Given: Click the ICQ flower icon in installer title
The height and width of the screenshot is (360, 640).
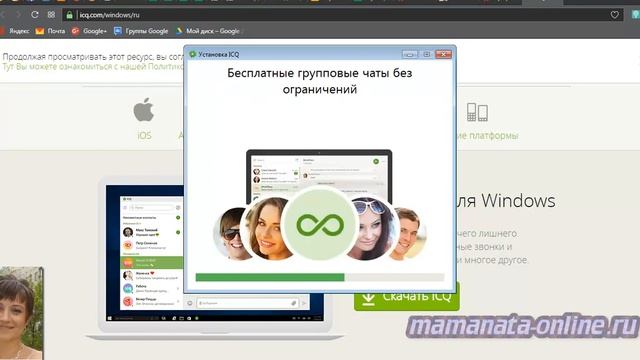Looking at the screenshot, I should tap(192, 54).
